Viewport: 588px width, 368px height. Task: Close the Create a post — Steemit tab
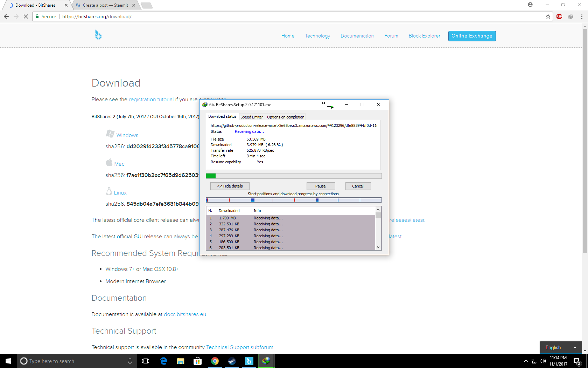point(134,5)
